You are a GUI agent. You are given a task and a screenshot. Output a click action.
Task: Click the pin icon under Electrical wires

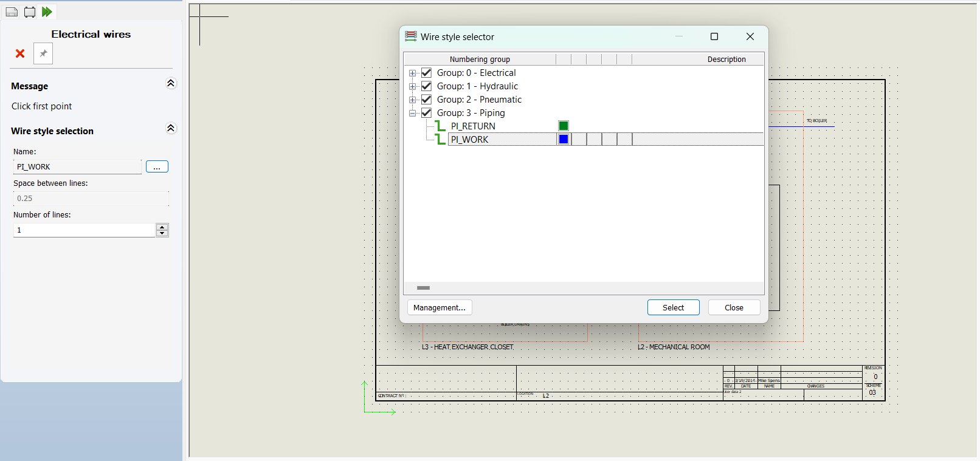coord(43,53)
